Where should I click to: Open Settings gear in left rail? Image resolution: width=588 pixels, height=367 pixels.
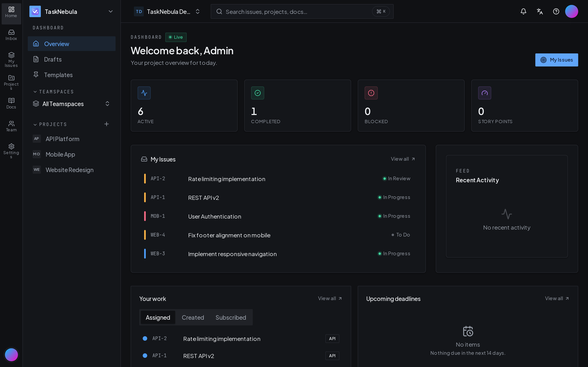coord(11,150)
